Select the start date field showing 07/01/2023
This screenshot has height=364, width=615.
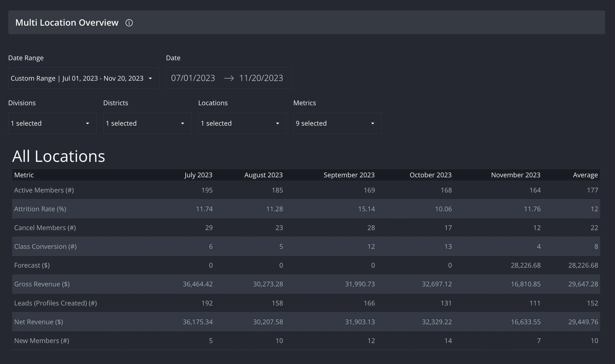point(193,78)
